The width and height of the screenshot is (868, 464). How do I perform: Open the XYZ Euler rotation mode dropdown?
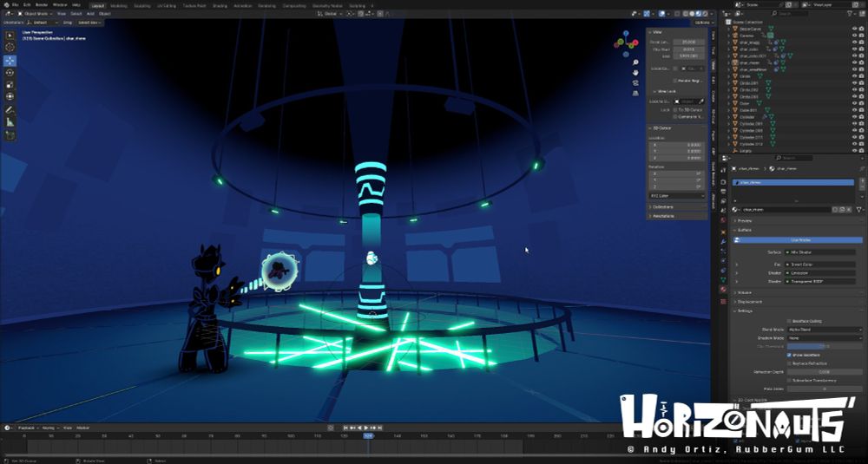click(677, 196)
